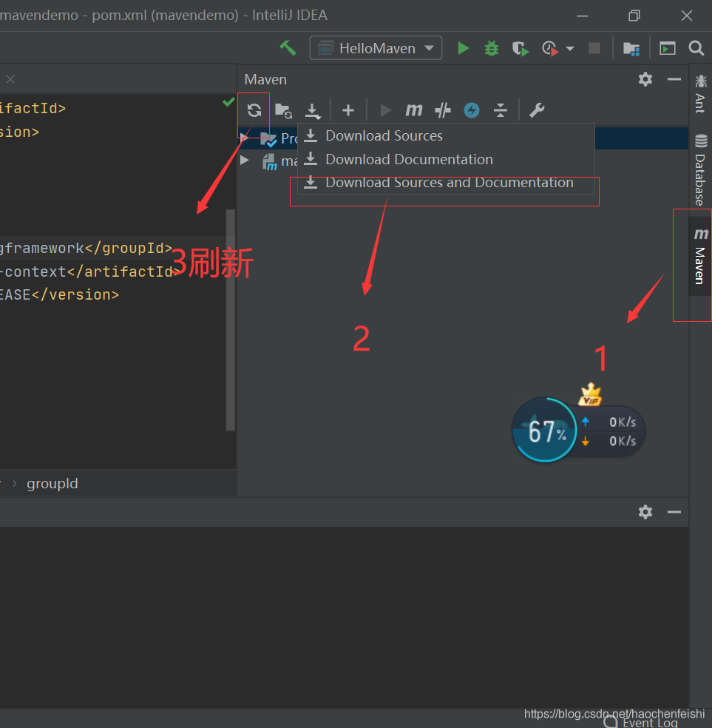Click the Run Anything window icon

tap(668, 48)
